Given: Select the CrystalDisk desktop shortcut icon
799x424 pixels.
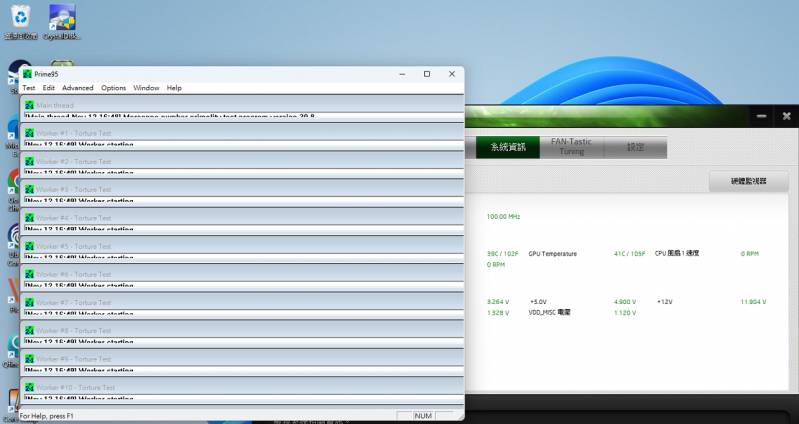Looking at the screenshot, I should [x=61, y=21].
